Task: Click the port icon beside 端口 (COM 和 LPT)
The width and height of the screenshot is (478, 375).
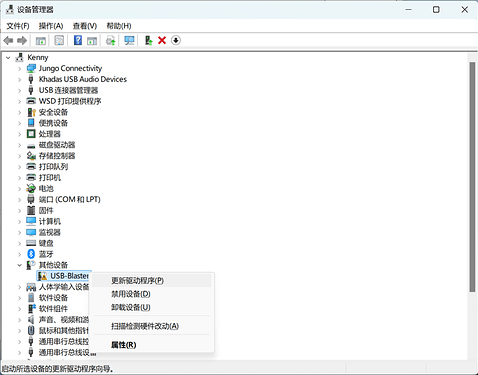Action: [x=31, y=199]
